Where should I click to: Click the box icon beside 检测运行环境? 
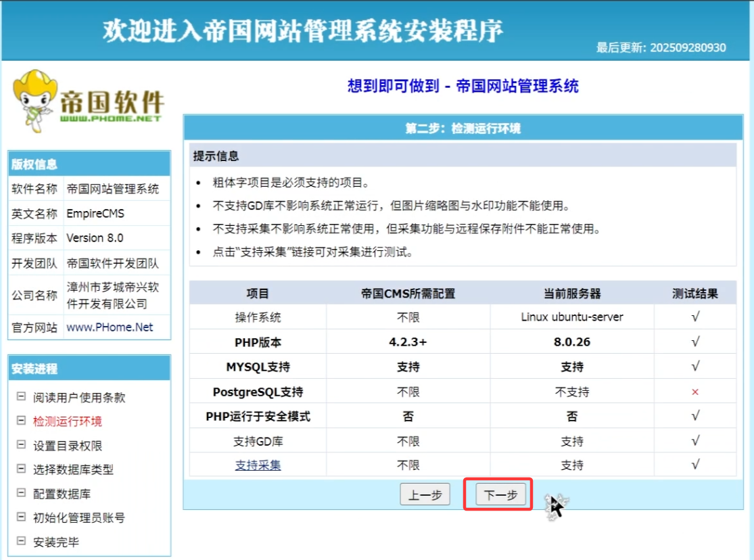(x=21, y=421)
